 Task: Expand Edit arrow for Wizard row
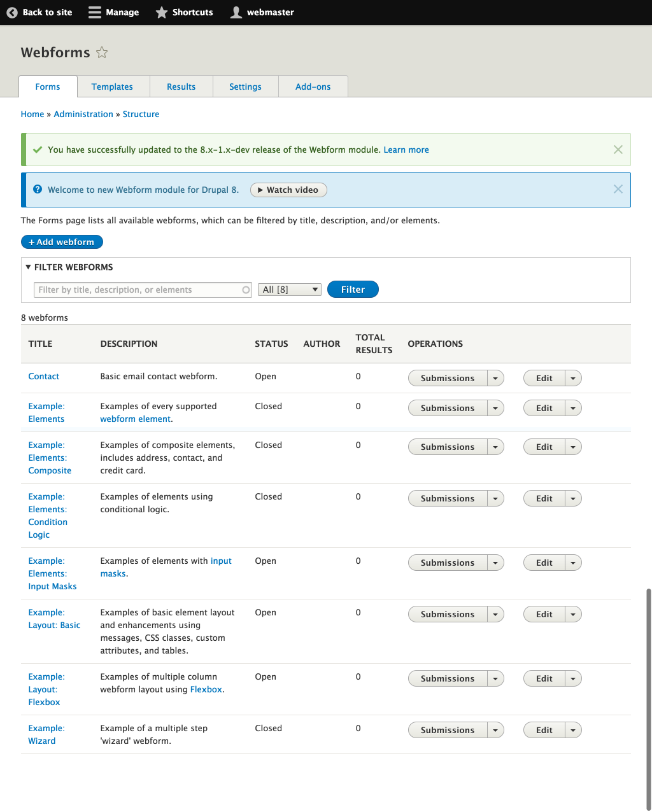pyautogui.click(x=573, y=730)
